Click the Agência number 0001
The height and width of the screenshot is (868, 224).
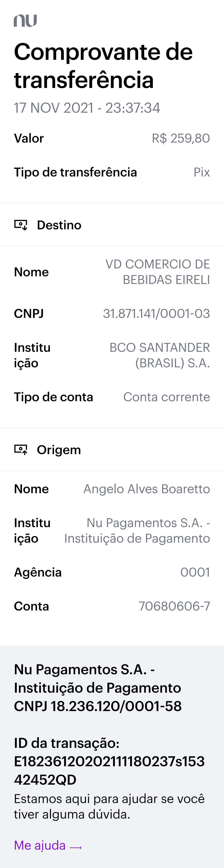point(195,572)
